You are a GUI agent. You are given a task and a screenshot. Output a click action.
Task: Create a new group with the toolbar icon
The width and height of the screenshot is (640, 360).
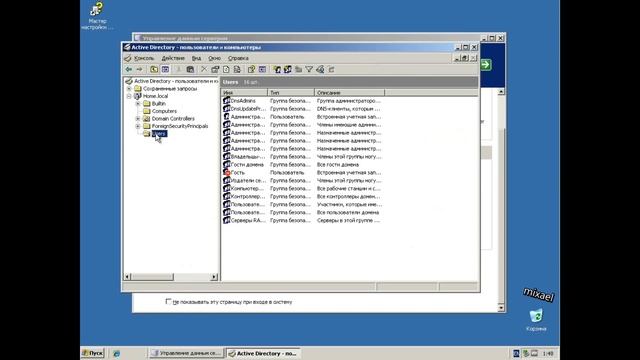click(288, 69)
